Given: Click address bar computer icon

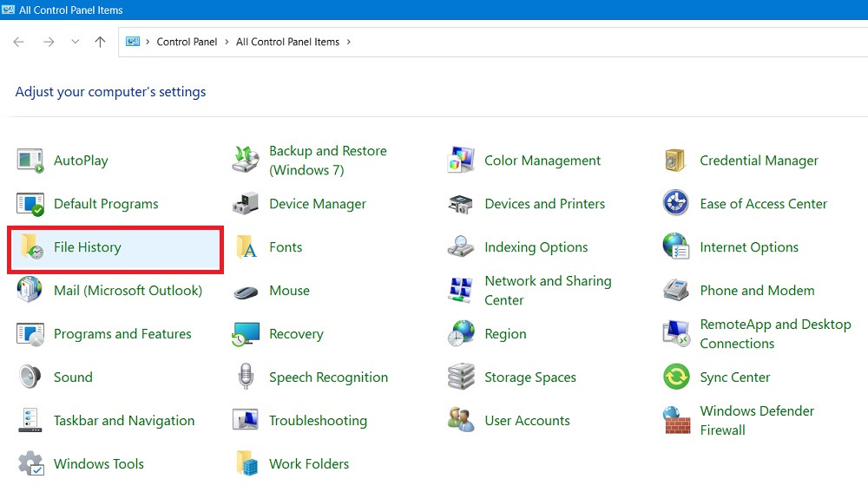Looking at the screenshot, I should tap(133, 42).
